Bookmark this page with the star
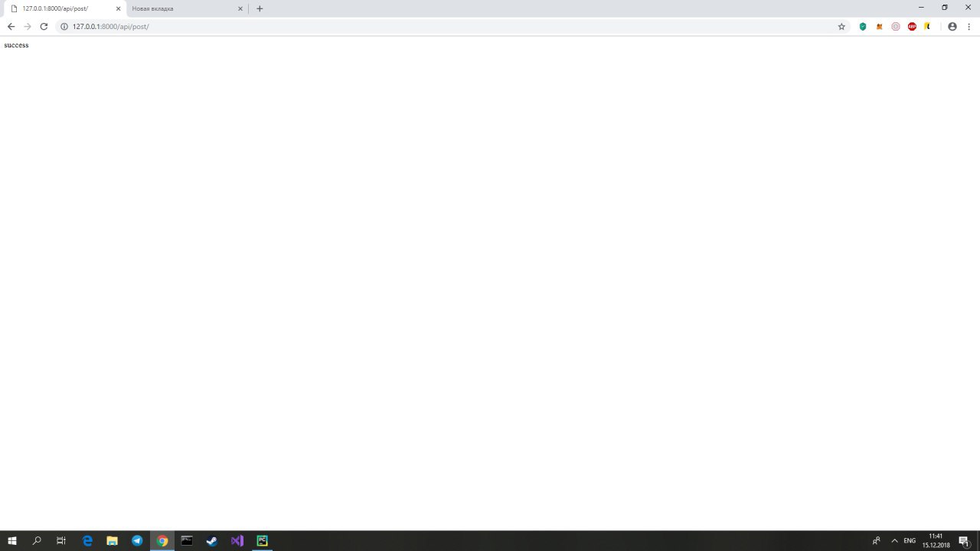Screen dimensions: 980x551 pos(841,26)
